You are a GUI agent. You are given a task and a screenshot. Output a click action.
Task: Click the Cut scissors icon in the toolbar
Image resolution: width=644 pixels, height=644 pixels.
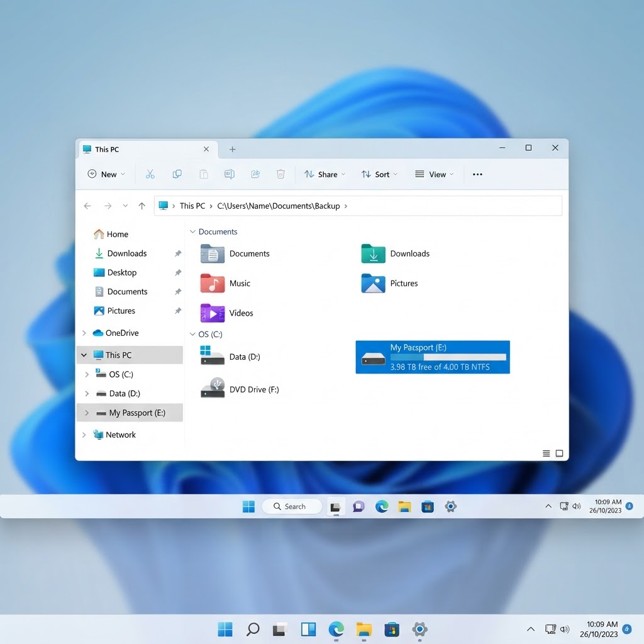pyautogui.click(x=150, y=174)
